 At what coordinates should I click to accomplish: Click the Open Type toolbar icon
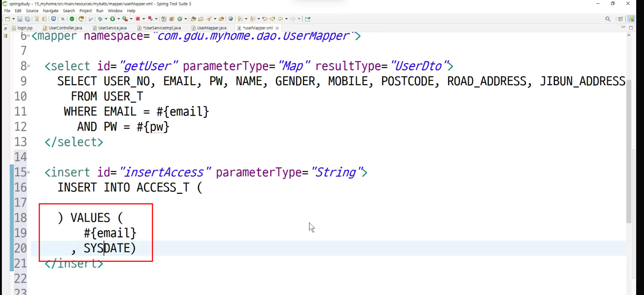(193, 19)
